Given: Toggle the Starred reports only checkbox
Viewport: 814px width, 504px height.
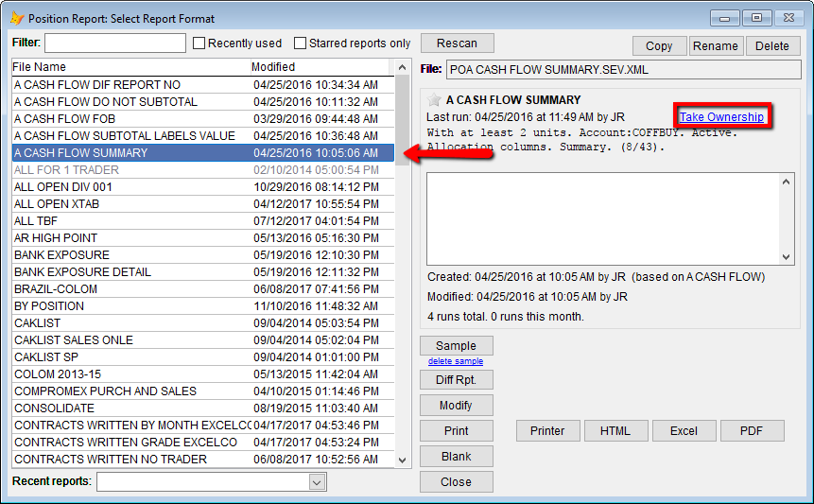Looking at the screenshot, I should 300,43.
